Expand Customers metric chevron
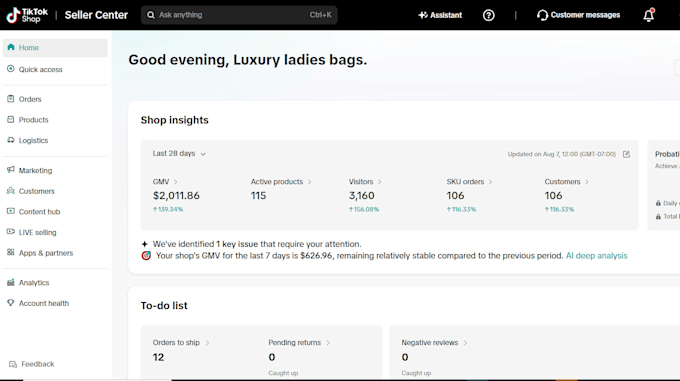 point(587,182)
